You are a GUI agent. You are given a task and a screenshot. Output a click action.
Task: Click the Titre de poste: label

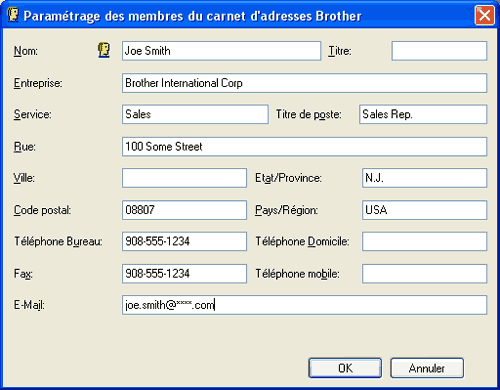click(309, 114)
